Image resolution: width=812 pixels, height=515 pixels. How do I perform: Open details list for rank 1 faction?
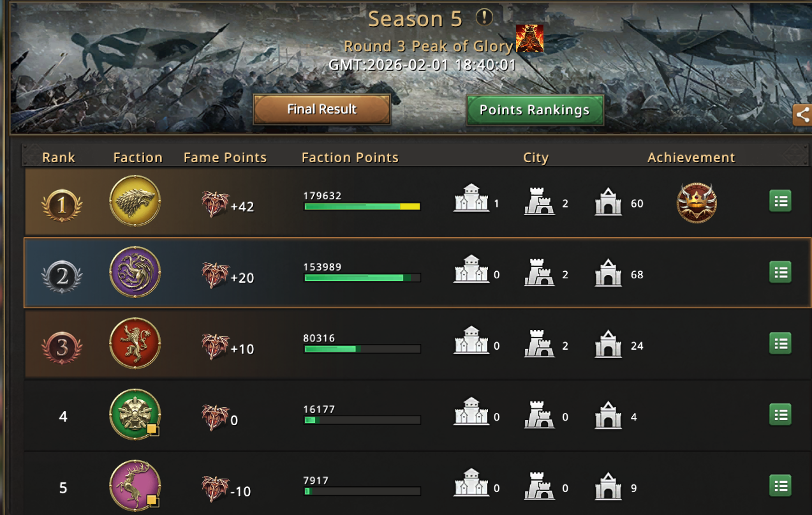[x=780, y=202]
